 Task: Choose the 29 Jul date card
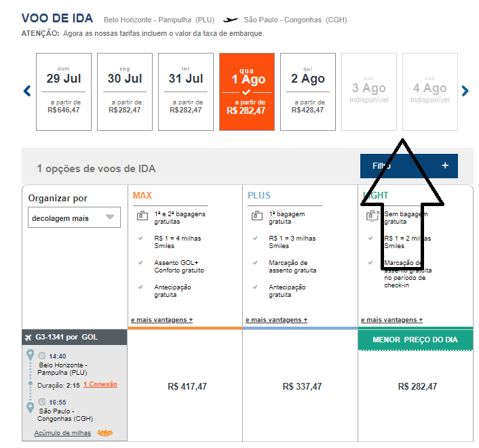pos(64,92)
